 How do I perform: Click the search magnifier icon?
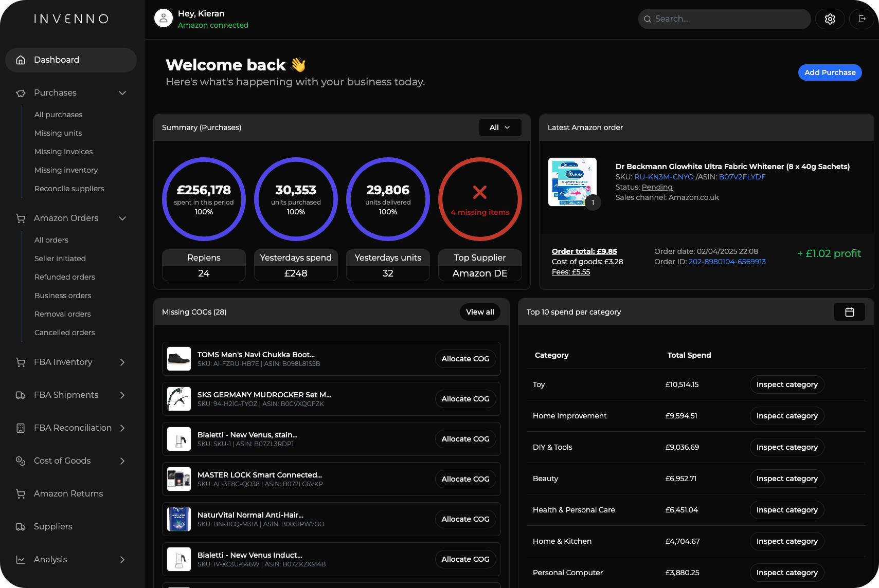point(648,19)
